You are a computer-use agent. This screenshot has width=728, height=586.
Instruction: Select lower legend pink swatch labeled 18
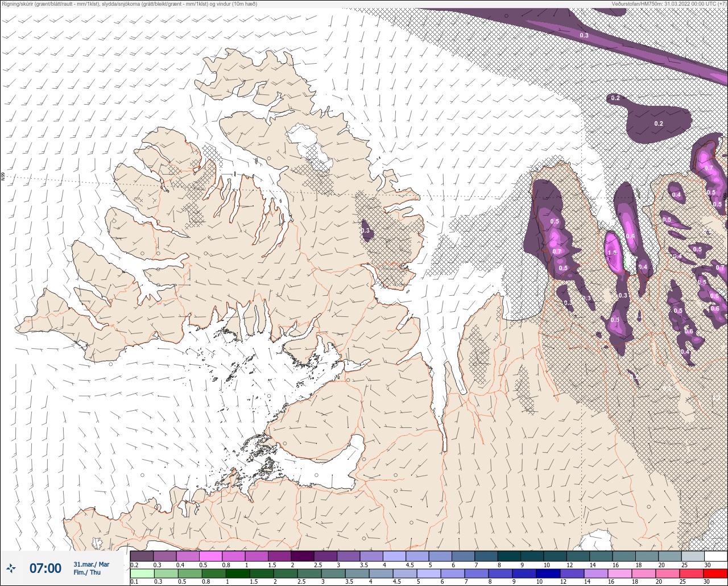tap(644, 573)
